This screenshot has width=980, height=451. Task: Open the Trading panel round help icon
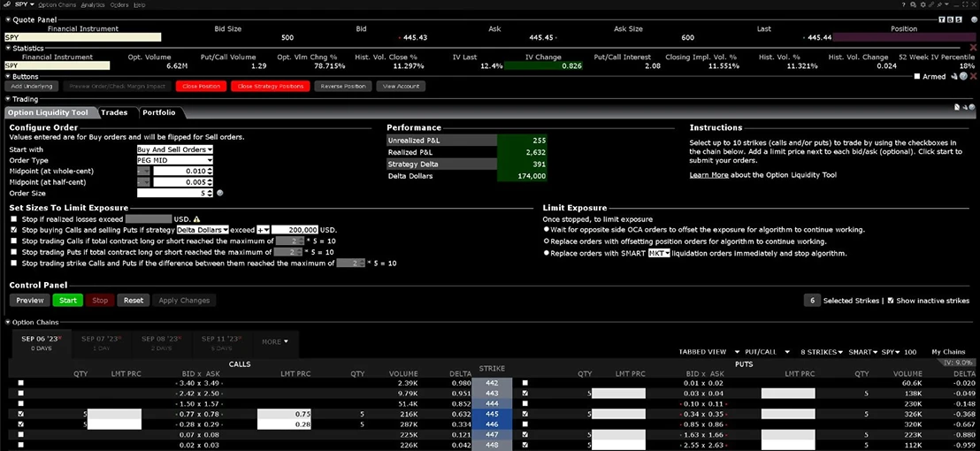pos(972,107)
